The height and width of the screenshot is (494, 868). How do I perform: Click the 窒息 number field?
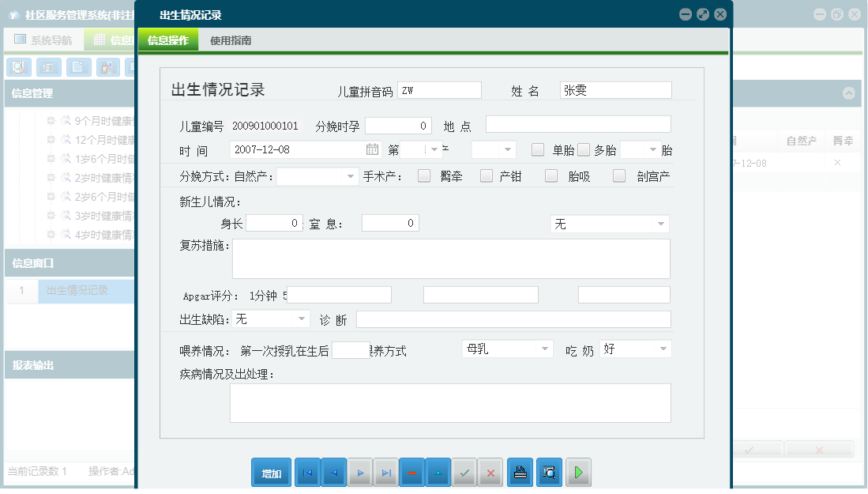point(390,223)
